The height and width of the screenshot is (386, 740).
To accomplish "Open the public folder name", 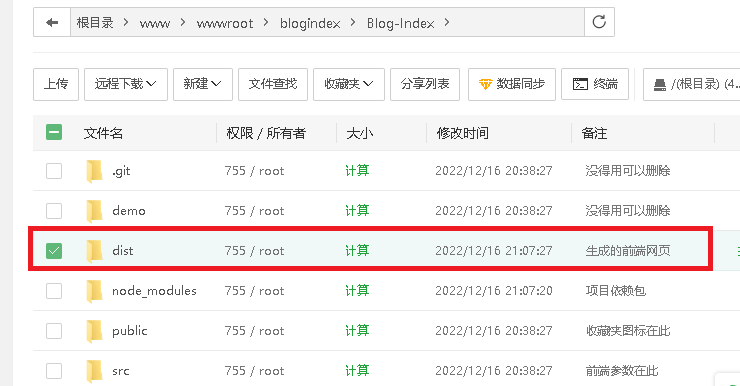I will [129, 331].
